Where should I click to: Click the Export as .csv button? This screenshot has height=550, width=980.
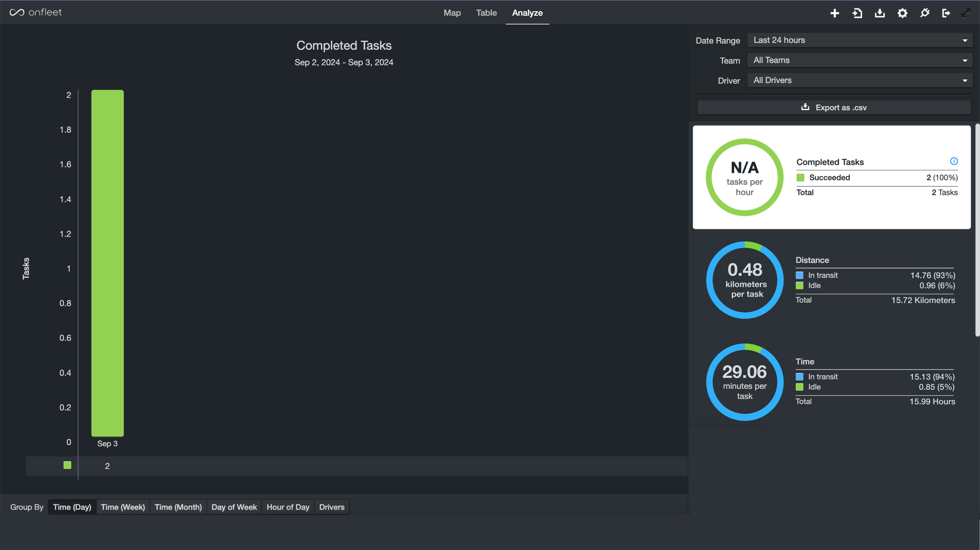tap(834, 107)
